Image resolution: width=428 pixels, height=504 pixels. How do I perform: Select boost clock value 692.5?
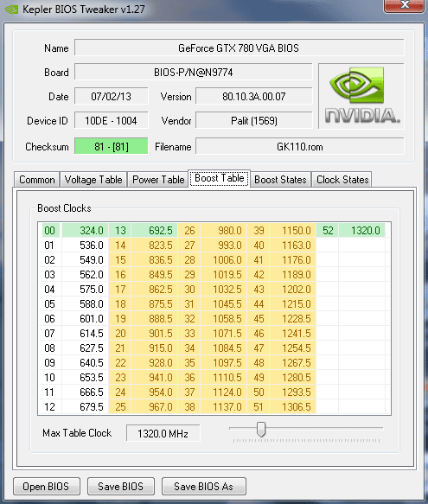[155, 230]
